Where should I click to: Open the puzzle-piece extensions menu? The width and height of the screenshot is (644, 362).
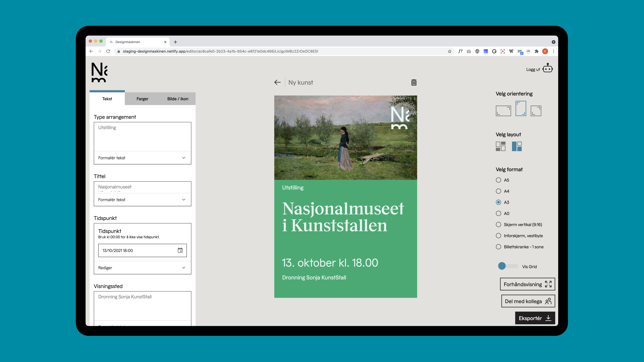[537, 51]
